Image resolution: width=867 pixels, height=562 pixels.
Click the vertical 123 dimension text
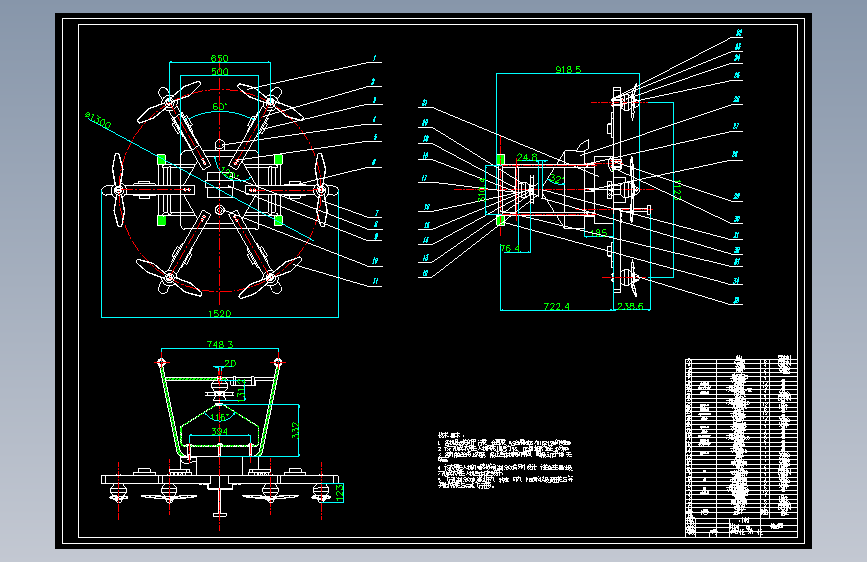pyautogui.click(x=340, y=492)
